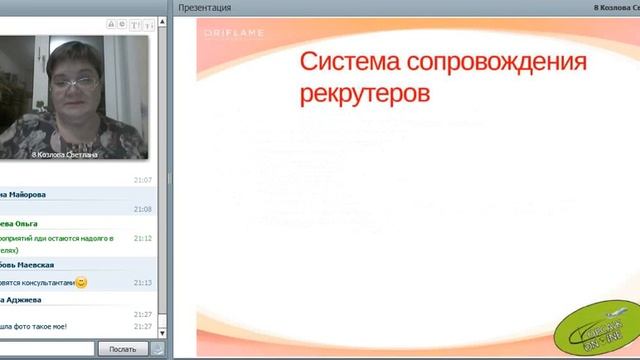Click the chat scrollbar down arrow
The width and height of the screenshot is (640, 360).
click(162, 333)
